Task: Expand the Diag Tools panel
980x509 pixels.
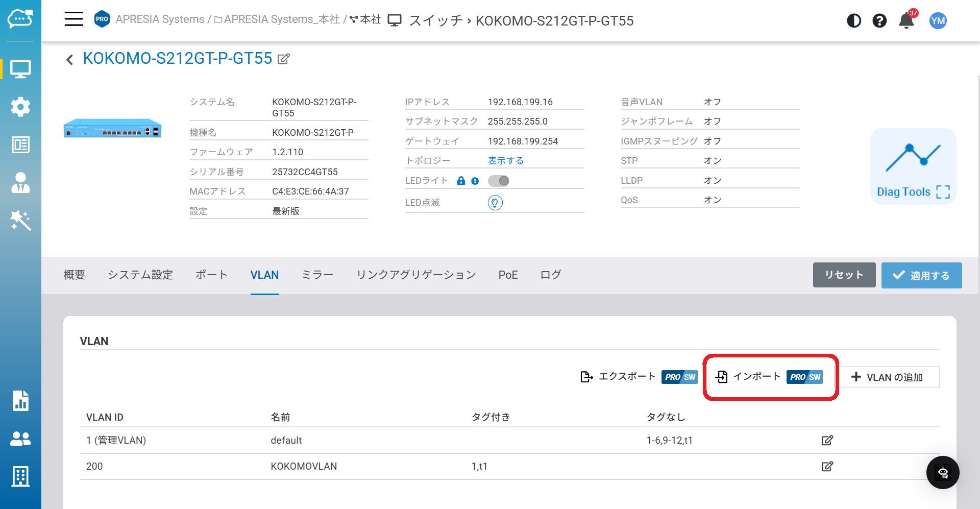Action: [x=913, y=166]
